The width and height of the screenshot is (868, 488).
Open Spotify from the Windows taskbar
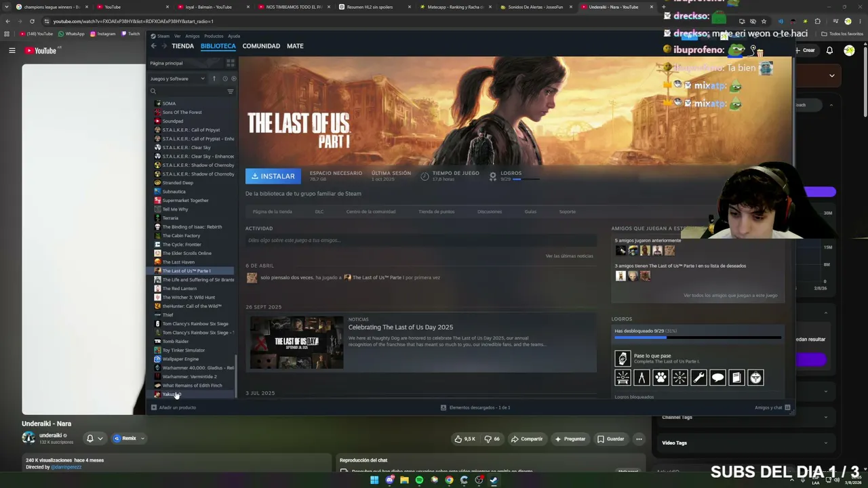pyautogui.click(x=419, y=480)
